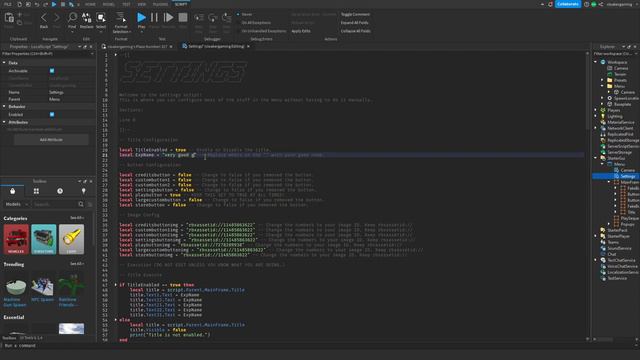Open the Vehicles category thumbnail

[x=16, y=239]
